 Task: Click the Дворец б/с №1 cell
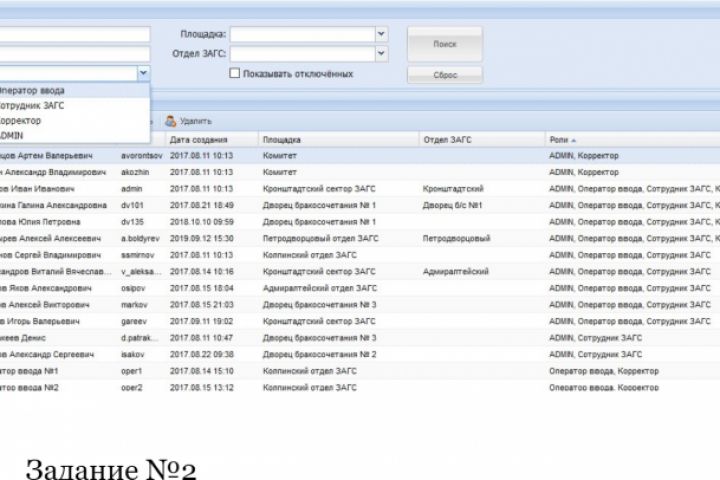(x=452, y=205)
